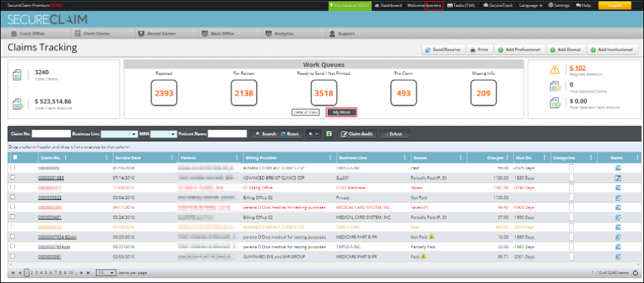Screen dimensions: 644x283
Task: Click the green Excel export icon
Action: pyautogui.click(x=330, y=134)
